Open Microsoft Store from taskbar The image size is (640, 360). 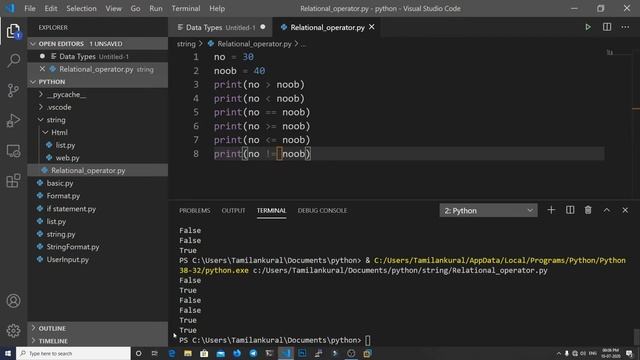204,353
